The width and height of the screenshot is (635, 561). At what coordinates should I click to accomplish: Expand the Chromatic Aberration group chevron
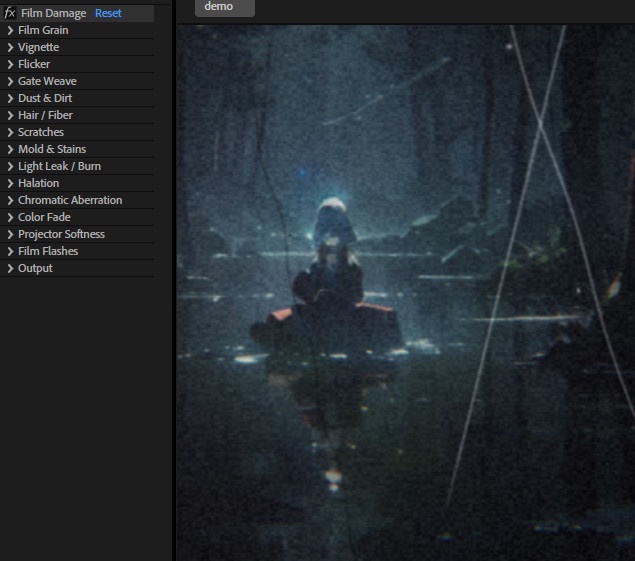[x=11, y=201]
